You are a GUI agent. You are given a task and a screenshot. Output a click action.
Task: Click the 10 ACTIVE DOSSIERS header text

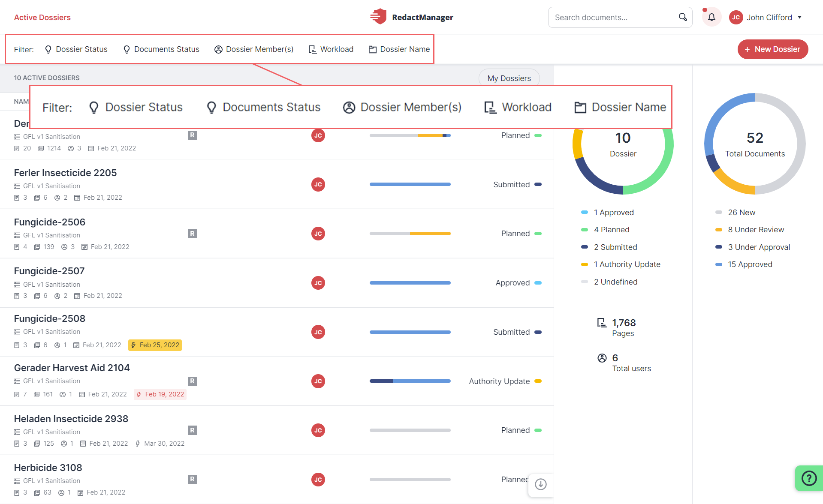point(47,78)
